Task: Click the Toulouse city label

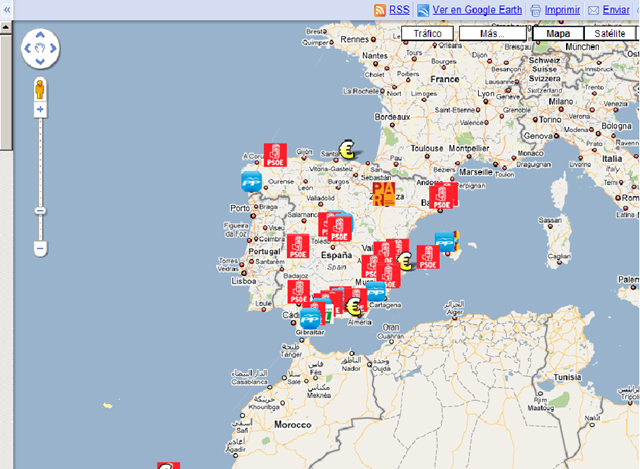Action: pos(427,149)
